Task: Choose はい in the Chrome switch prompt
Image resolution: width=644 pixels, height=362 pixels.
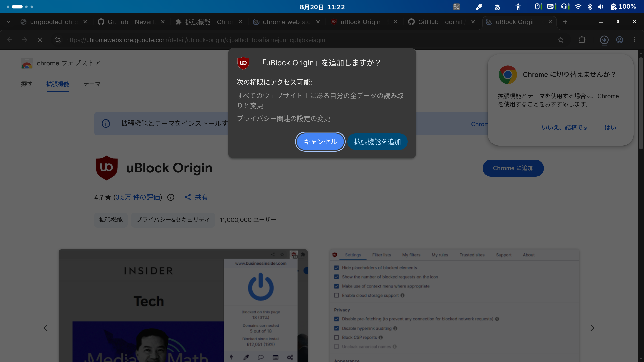Action: coord(610,127)
